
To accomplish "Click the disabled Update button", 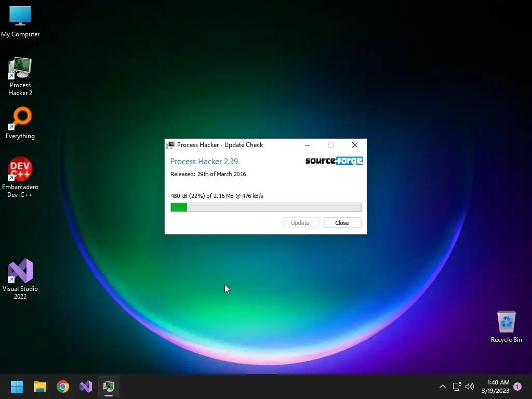I will [300, 223].
